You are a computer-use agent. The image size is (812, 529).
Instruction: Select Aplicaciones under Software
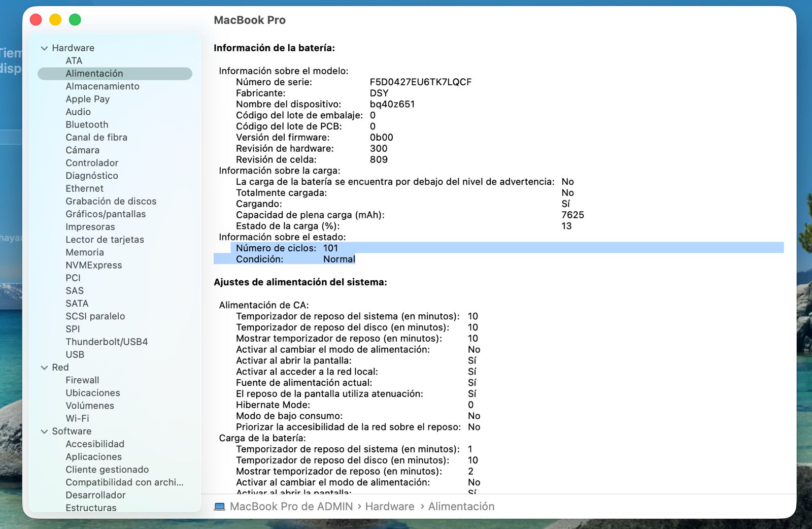[x=93, y=457]
